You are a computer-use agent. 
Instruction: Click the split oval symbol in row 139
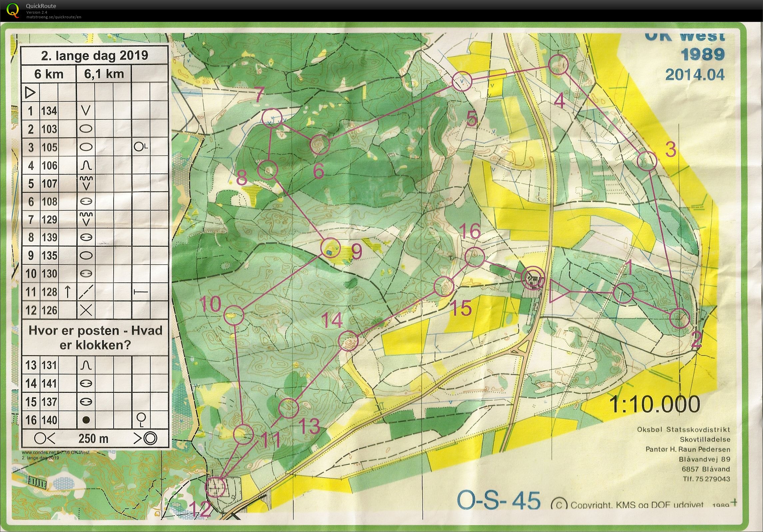click(x=86, y=237)
